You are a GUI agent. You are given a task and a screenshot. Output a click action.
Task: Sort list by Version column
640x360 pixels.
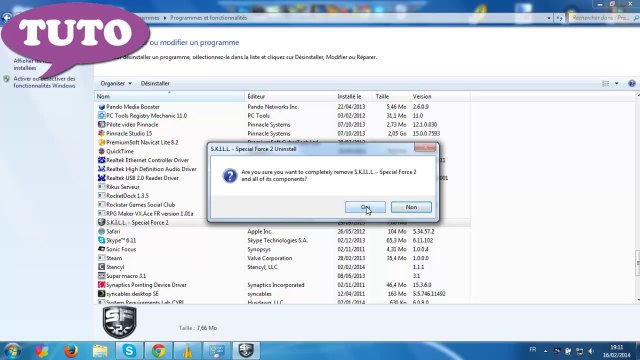click(440, 96)
